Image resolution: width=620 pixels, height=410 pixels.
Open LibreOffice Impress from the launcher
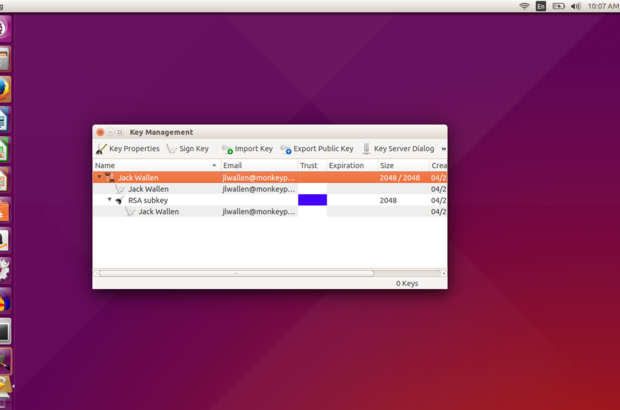pos(4,180)
